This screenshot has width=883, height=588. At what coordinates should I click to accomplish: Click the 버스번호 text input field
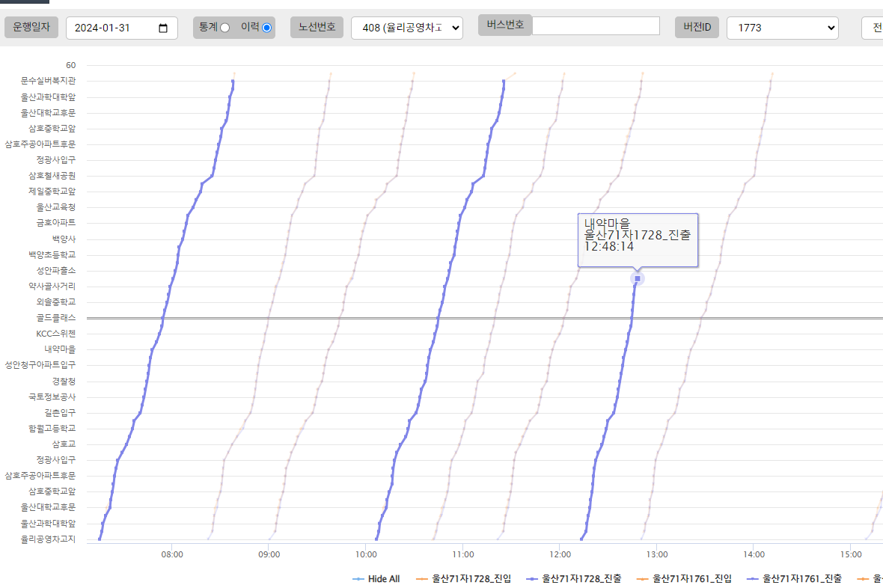(x=596, y=25)
